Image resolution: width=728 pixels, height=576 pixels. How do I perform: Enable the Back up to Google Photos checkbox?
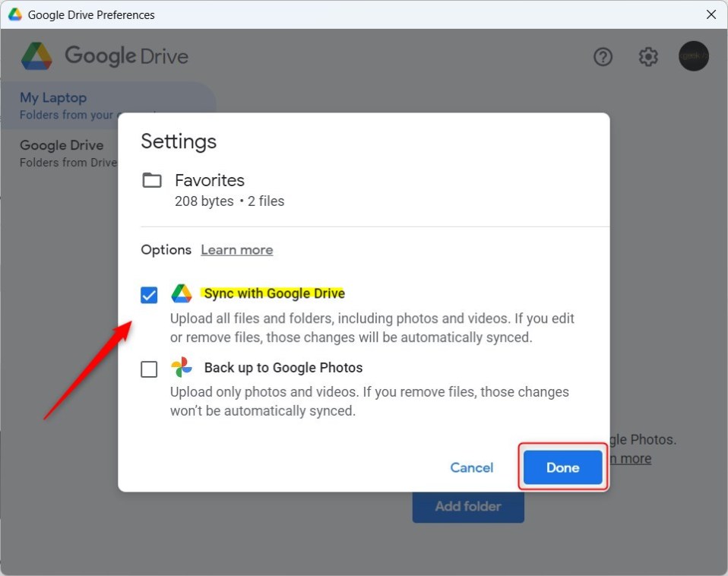point(149,369)
